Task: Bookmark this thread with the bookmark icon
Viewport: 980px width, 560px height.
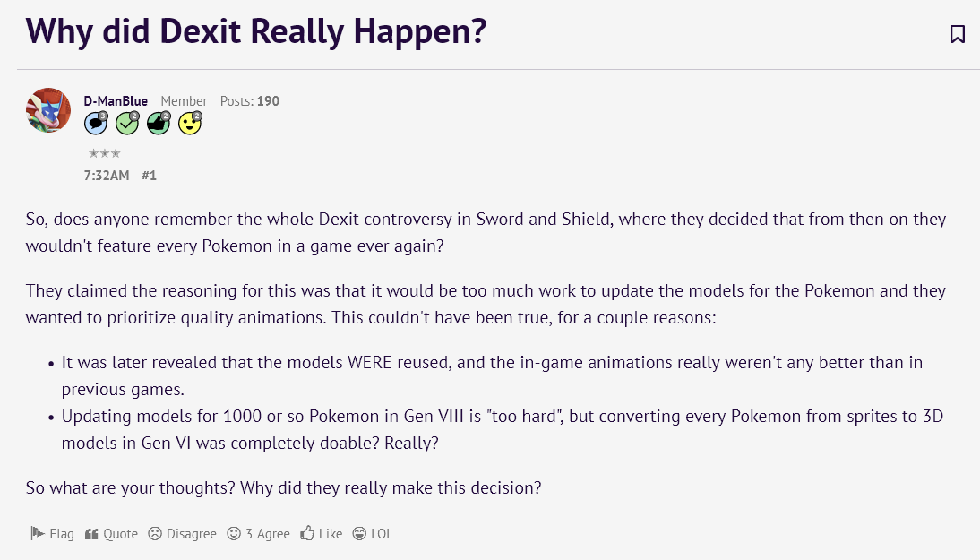Action: [957, 34]
